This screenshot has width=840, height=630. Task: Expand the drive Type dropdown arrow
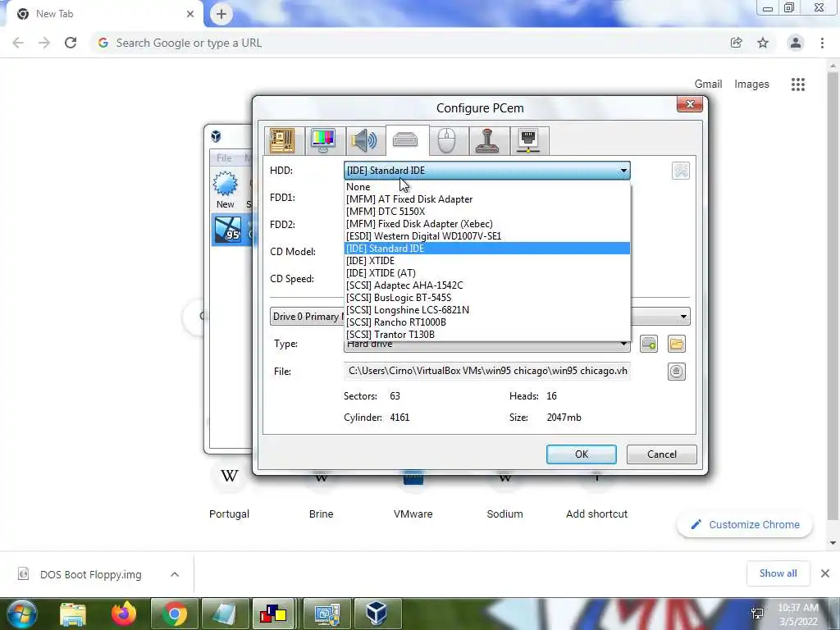coord(623,345)
